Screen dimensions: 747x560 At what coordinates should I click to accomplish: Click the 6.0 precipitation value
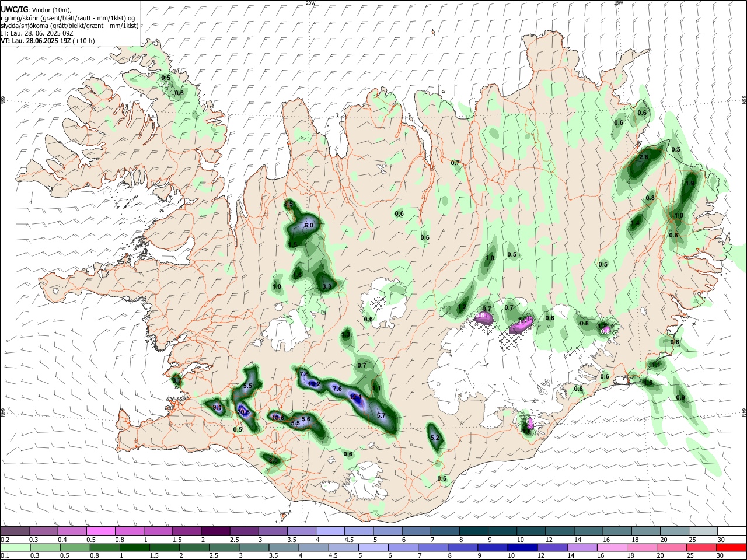coord(309,225)
